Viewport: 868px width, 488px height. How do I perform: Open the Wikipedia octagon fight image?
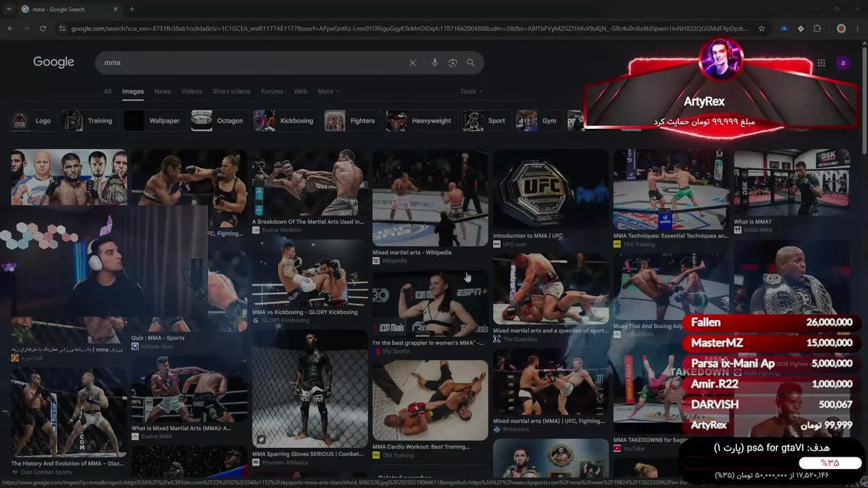tap(430, 198)
